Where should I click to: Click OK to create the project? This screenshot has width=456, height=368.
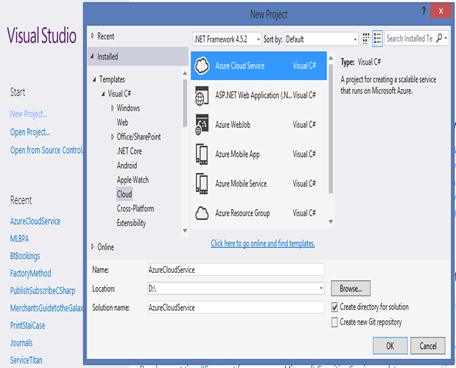coord(390,346)
